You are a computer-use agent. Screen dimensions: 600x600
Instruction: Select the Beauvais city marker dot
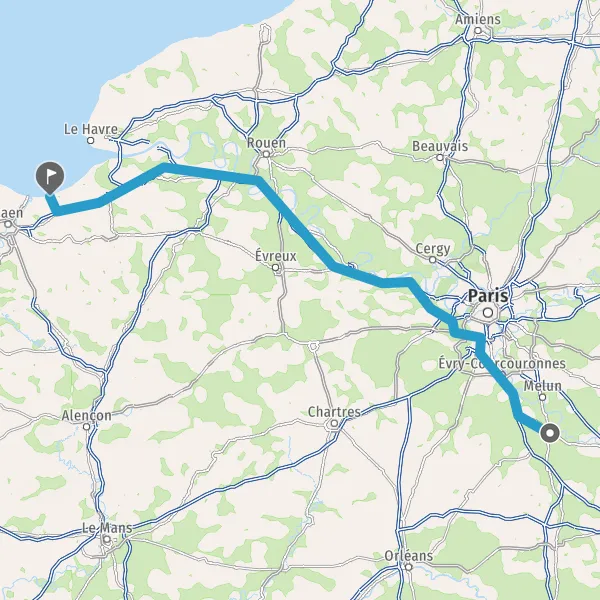(440, 157)
